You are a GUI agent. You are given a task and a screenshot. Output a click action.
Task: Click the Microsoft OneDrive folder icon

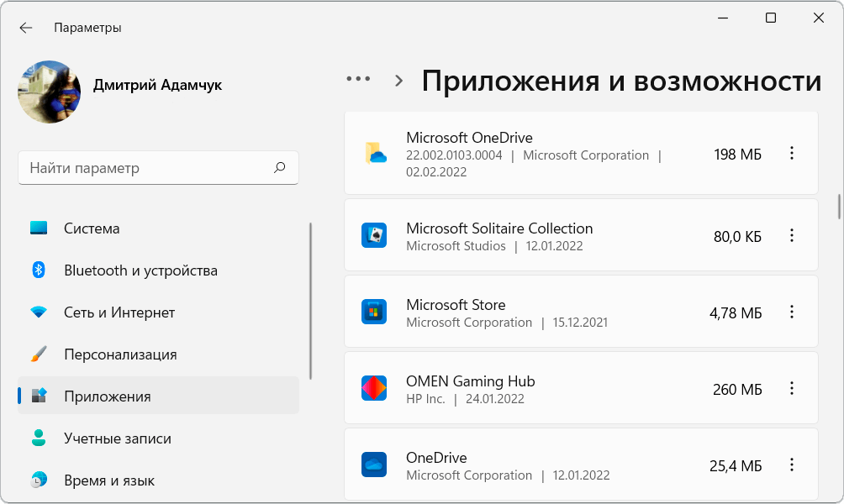(x=374, y=153)
